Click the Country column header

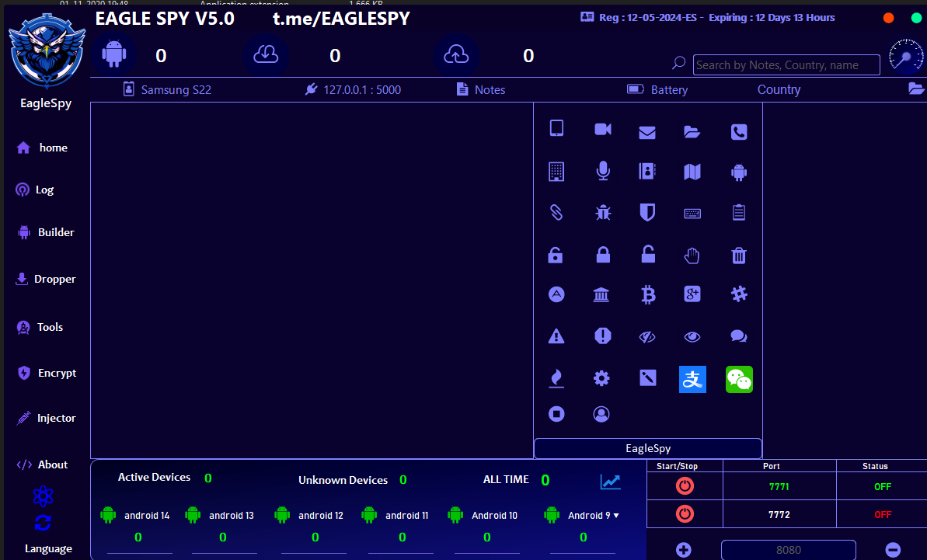tap(779, 90)
